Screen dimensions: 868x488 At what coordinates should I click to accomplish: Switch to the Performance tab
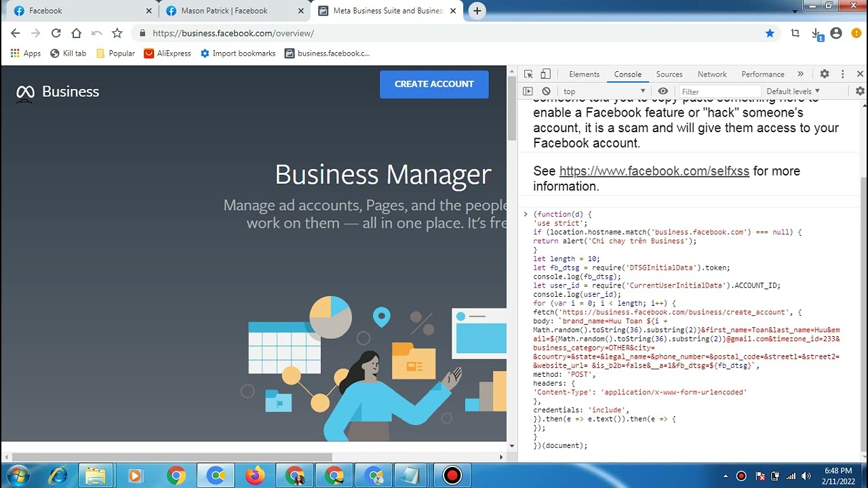pos(763,74)
